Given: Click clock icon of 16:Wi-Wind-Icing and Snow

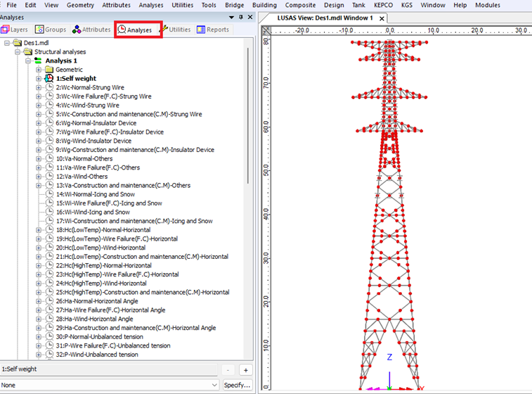Looking at the screenshot, I should coord(49,212).
